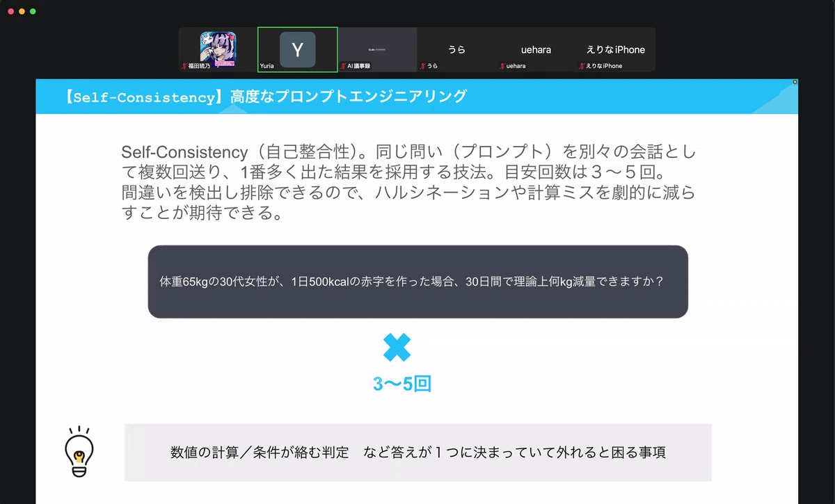835x504 pixels.
Task: Click the line starting "間違いを検出し排除できるので"
Action: 408,193
